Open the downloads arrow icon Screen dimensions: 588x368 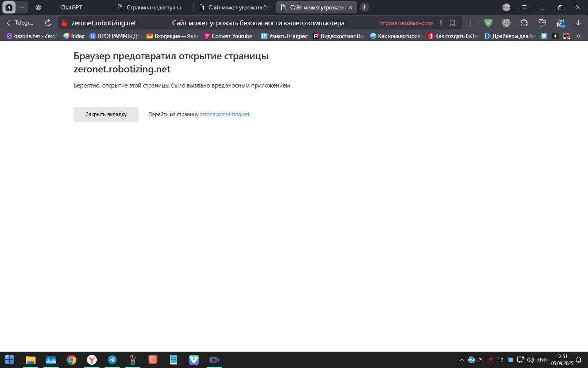578,23
